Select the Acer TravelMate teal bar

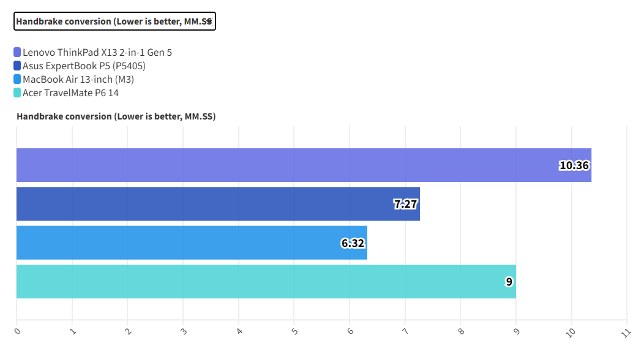click(x=257, y=281)
